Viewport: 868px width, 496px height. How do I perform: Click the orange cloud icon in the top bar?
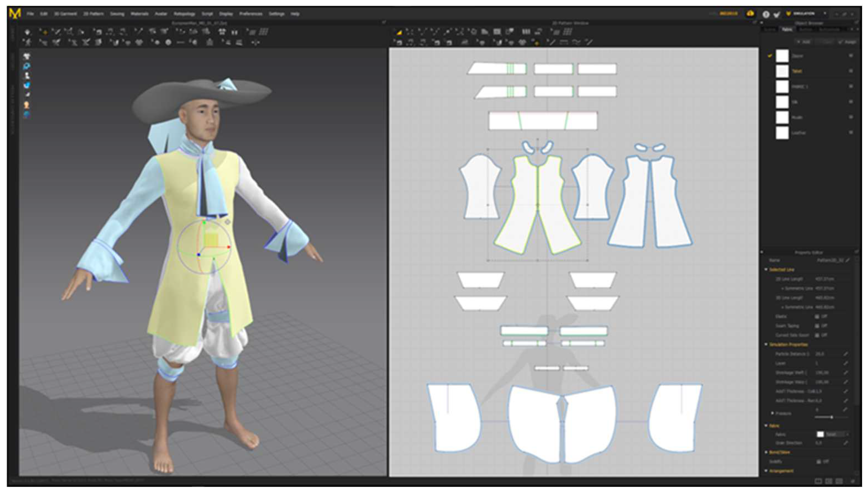750,14
